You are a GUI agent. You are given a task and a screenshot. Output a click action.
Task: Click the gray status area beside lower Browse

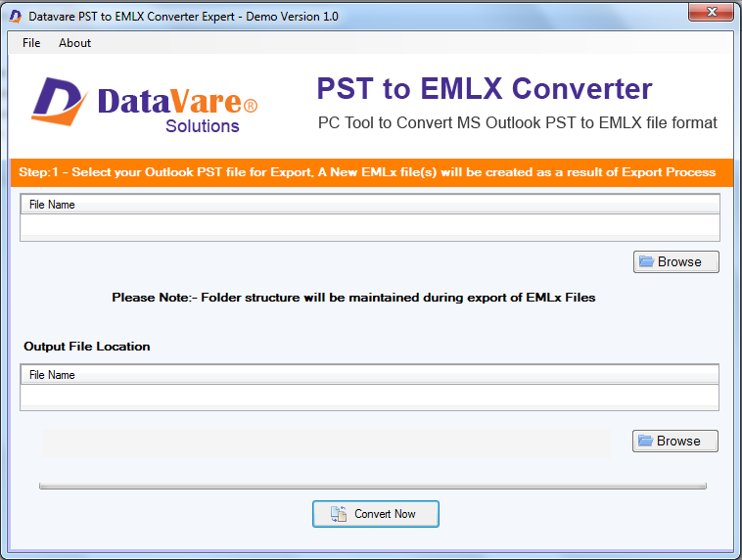pos(325,443)
